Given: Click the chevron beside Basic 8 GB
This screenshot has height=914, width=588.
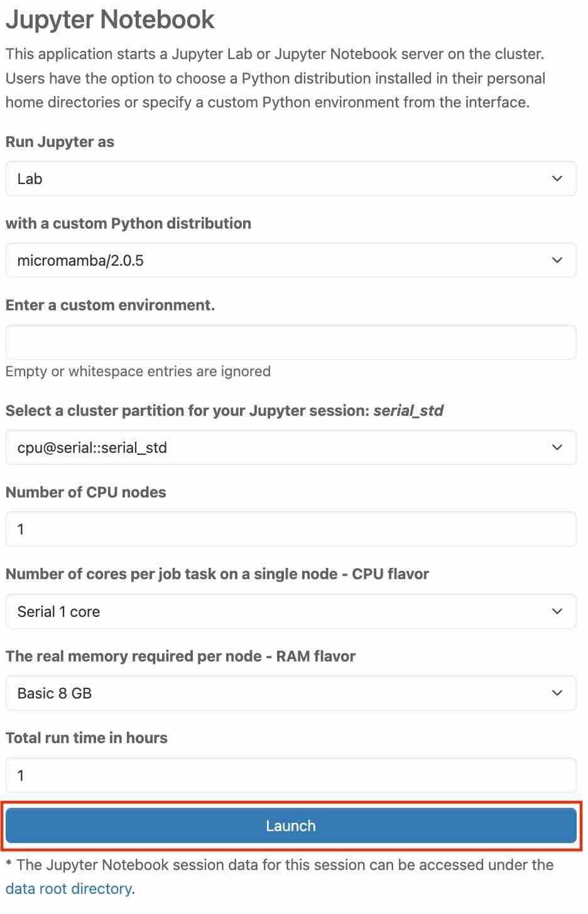Looking at the screenshot, I should [x=557, y=693].
